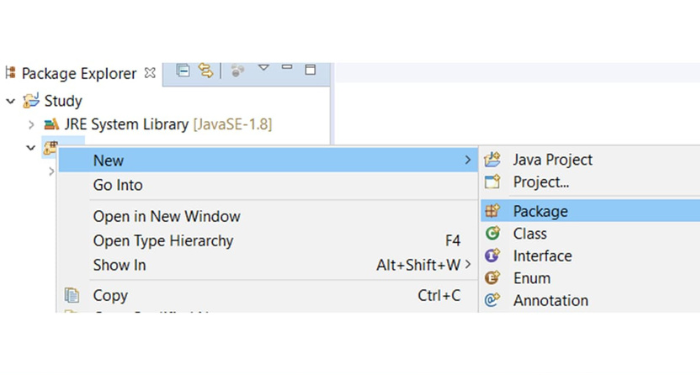The height and width of the screenshot is (375, 700).
Task: Click the Package icon in submenu
Action: (x=492, y=211)
